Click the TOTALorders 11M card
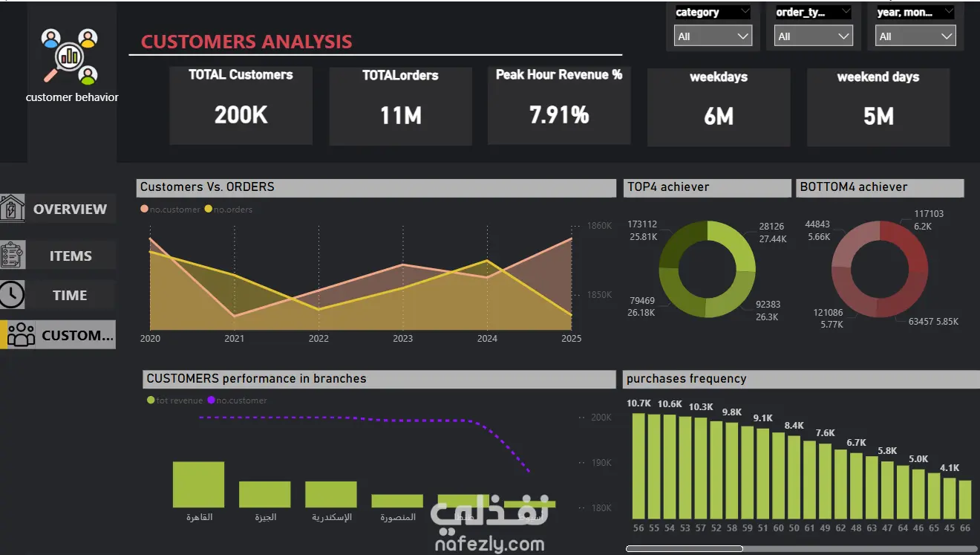The width and height of the screenshot is (980, 555). 400,106
